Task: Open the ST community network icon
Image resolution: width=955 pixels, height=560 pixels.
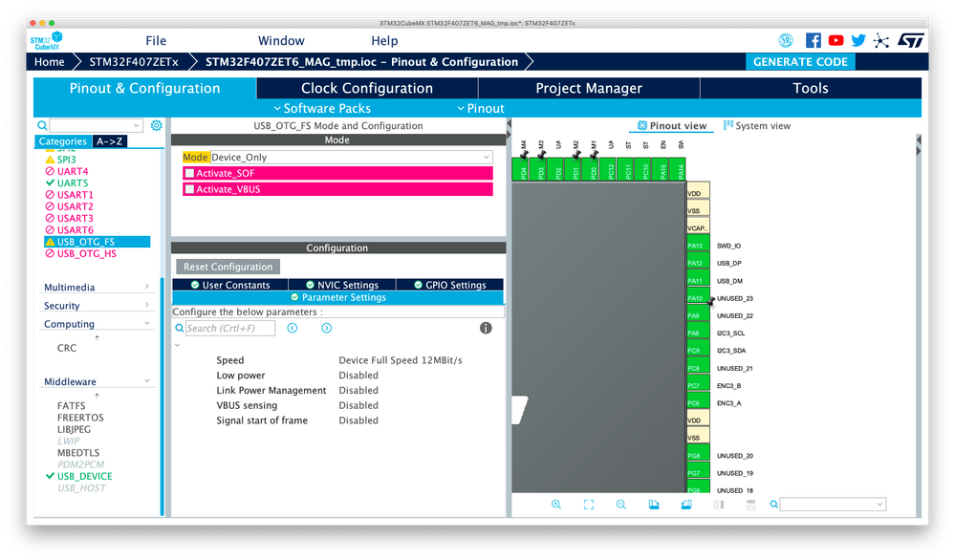Action: coord(881,41)
